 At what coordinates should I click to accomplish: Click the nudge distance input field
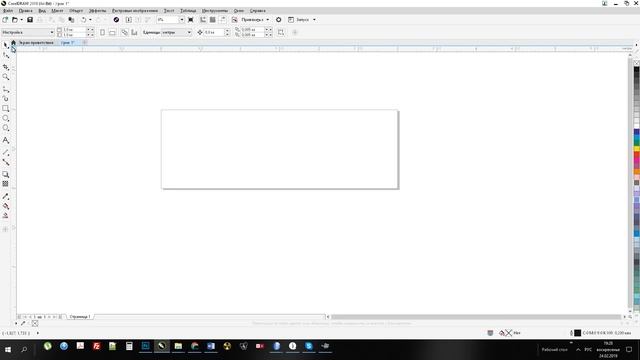point(214,32)
